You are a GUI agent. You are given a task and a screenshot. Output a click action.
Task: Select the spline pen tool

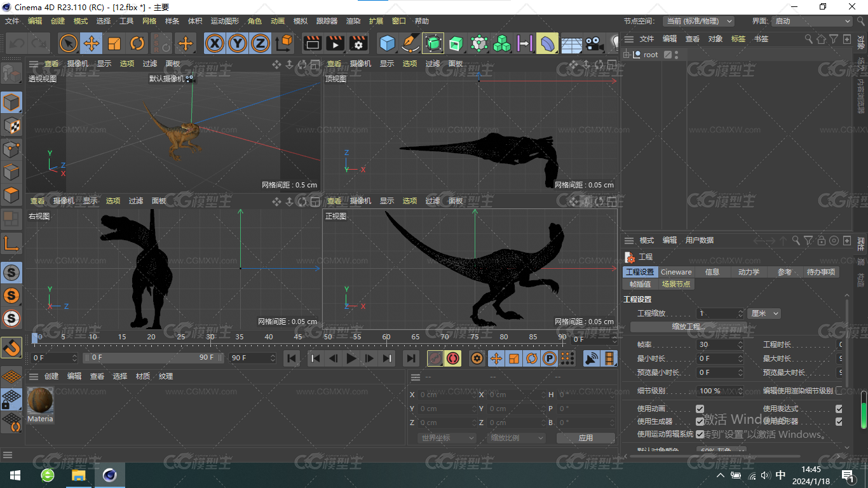pyautogui.click(x=410, y=43)
